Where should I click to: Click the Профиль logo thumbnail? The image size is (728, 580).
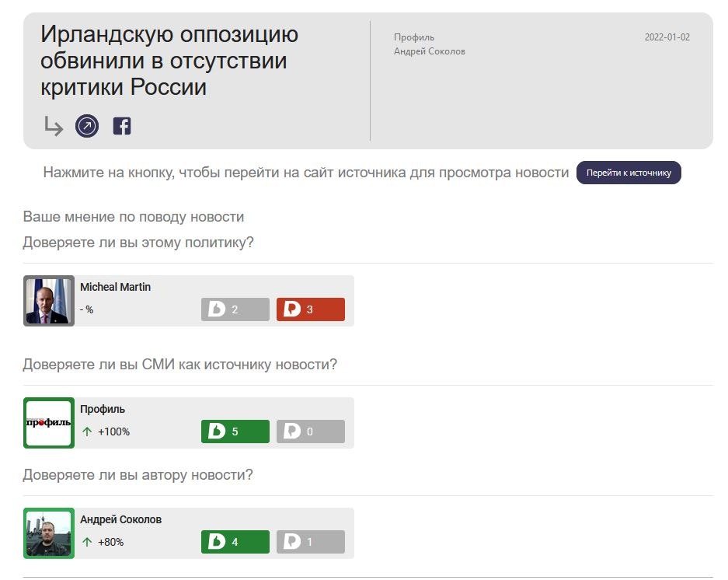coord(48,423)
